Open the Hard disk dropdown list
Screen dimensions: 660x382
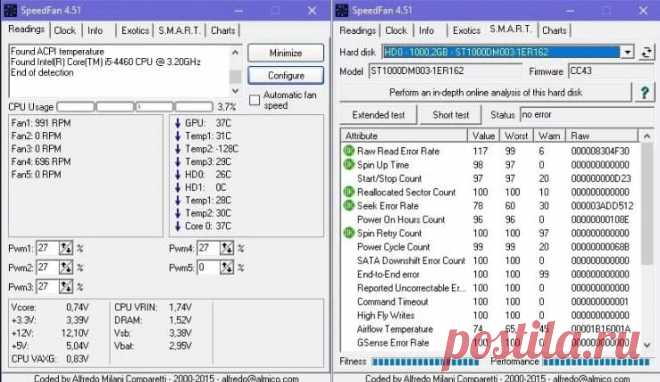tap(627, 52)
